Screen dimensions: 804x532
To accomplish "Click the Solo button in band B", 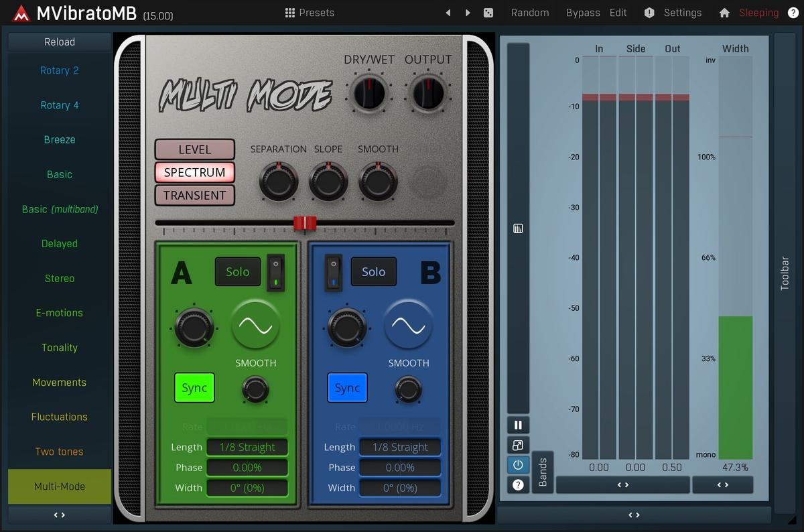I will [x=373, y=272].
